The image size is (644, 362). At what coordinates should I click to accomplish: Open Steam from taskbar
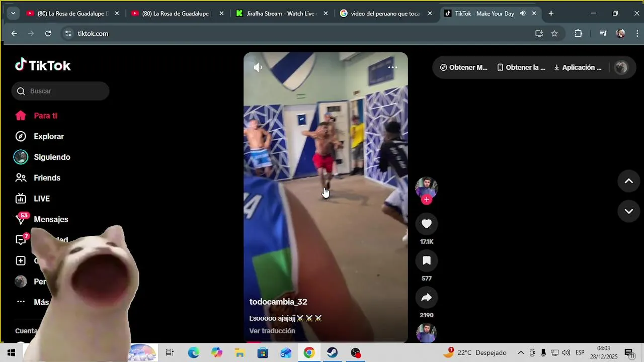(x=332, y=353)
